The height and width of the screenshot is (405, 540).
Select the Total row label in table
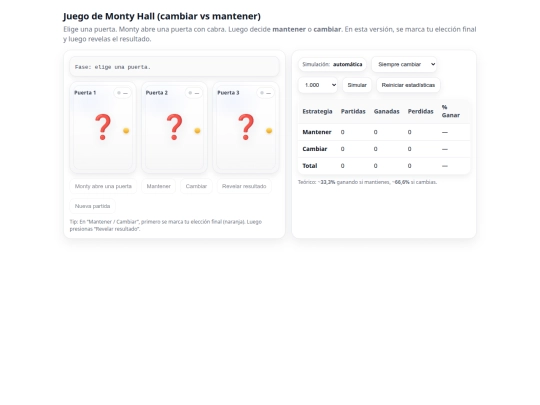tap(310, 166)
